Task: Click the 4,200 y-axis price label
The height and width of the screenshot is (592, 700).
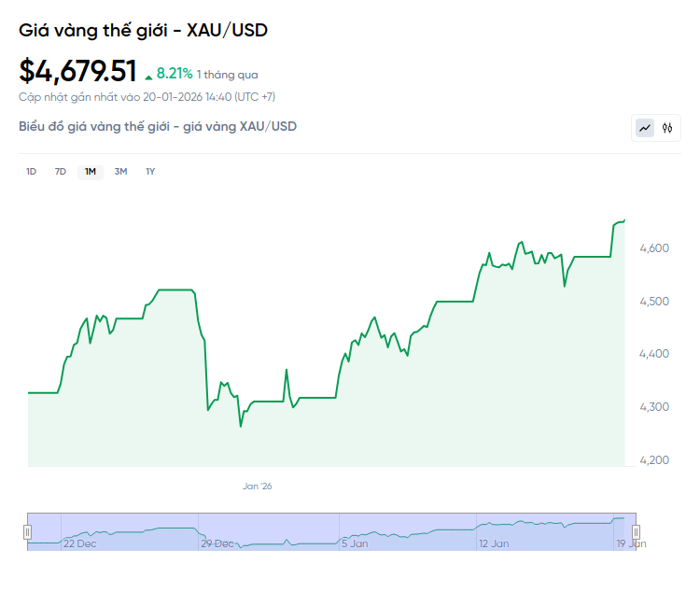Action: tap(653, 460)
